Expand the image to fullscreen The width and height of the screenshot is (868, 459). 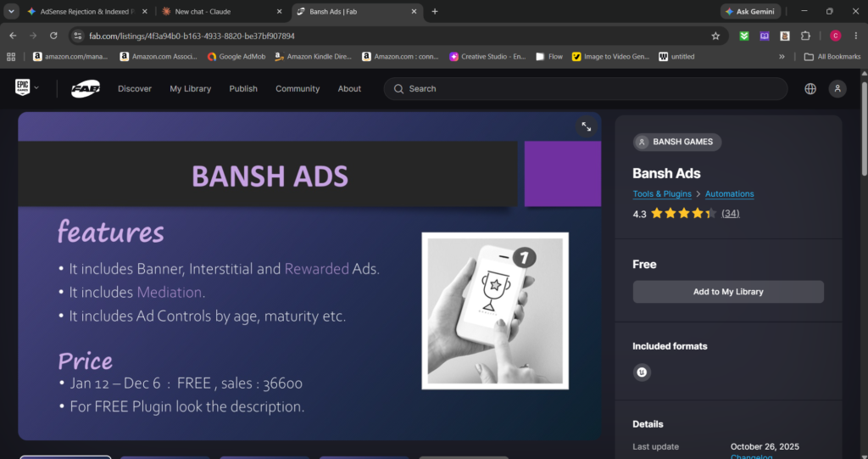(587, 127)
